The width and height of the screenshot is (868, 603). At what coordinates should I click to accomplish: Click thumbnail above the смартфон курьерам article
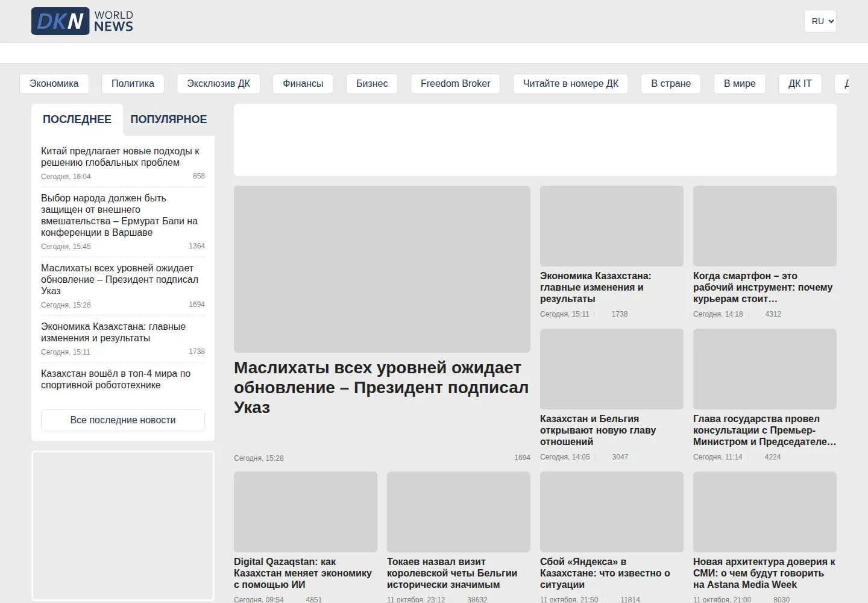coord(765,226)
